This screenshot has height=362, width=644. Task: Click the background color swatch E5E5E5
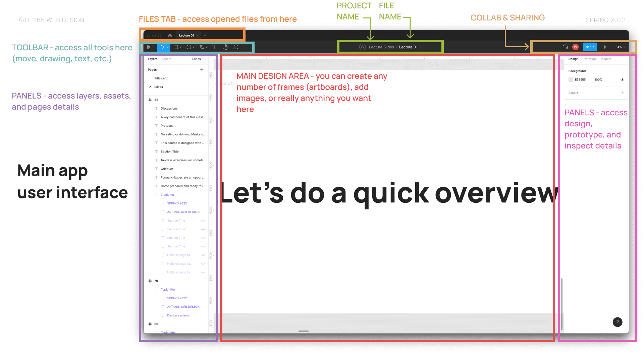tap(571, 79)
